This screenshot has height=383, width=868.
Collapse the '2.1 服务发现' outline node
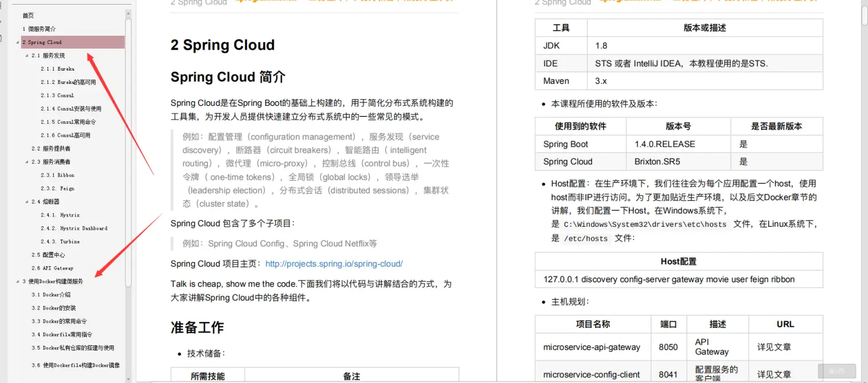pyautogui.click(x=27, y=56)
